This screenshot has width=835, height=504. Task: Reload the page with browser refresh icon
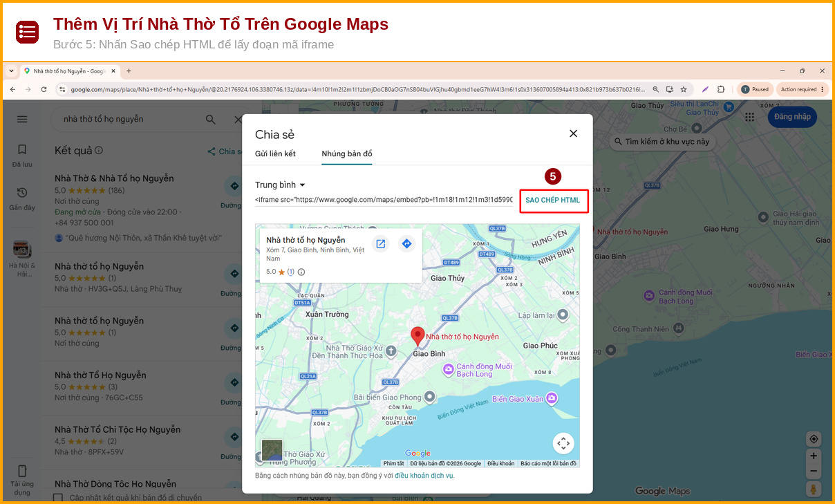[44, 89]
